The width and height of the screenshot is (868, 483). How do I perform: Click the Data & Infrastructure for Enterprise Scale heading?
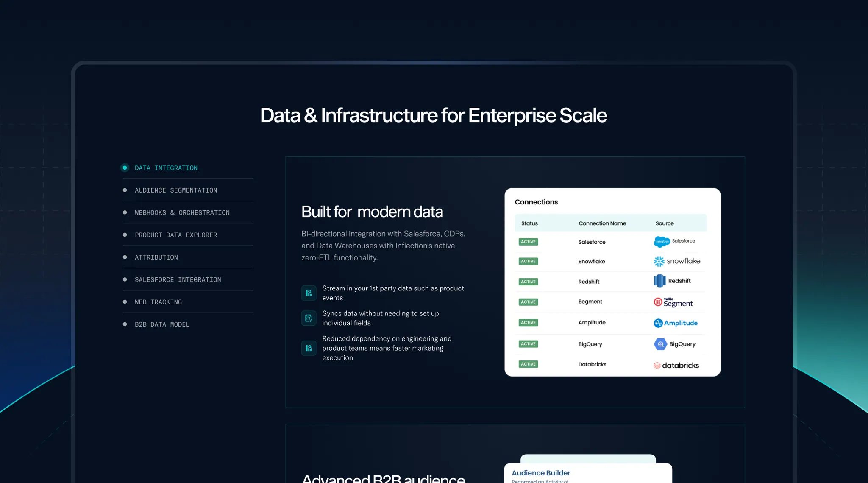[434, 115]
